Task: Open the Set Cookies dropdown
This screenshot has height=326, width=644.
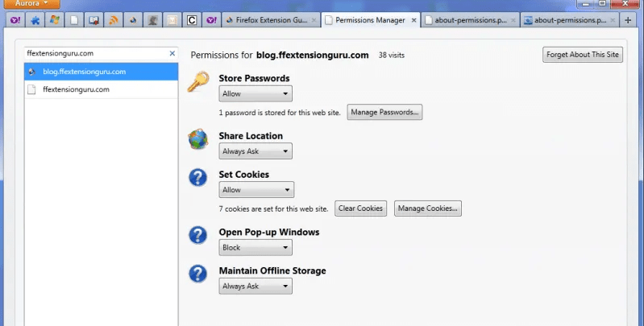Action: 256,190
